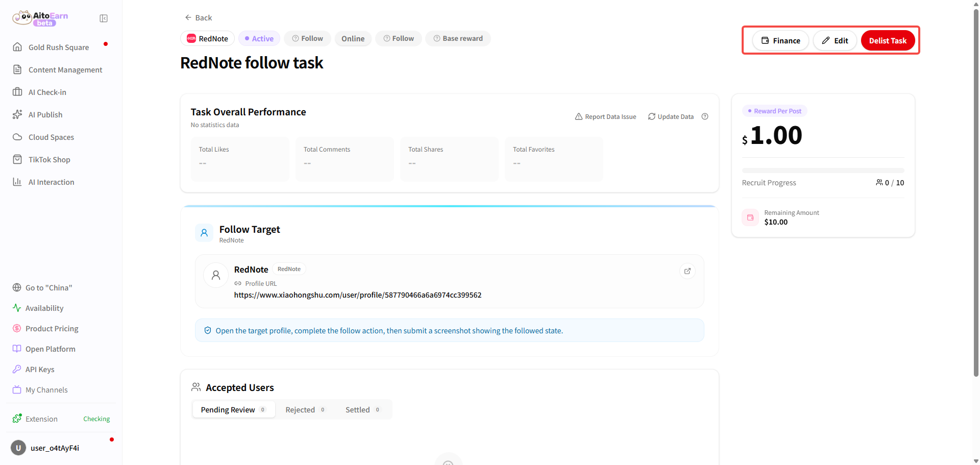Click the Base reward tag
The image size is (980, 465).
[458, 39]
